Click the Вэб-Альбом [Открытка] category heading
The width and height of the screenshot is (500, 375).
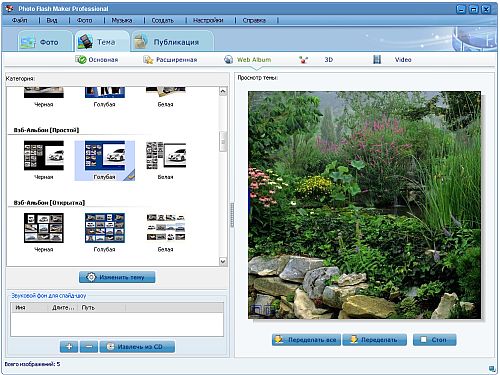pyautogui.click(x=49, y=203)
